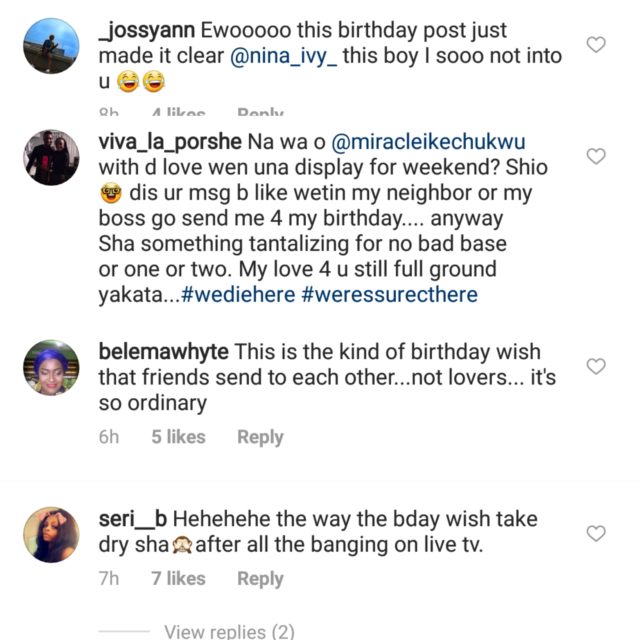Like belemawhyte's comment using the heart icon
Image resolution: width=640 pixels, height=640 pixels.
[595, 367]
